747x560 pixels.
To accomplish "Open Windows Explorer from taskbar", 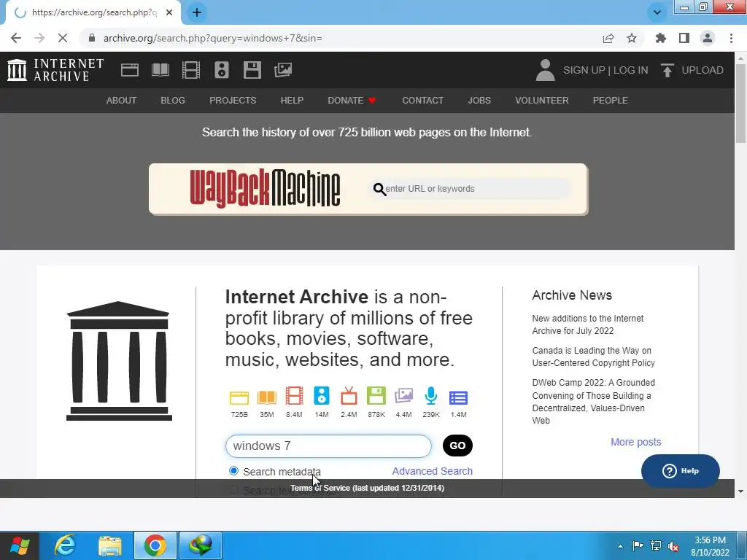I will [x=110, y=545].
